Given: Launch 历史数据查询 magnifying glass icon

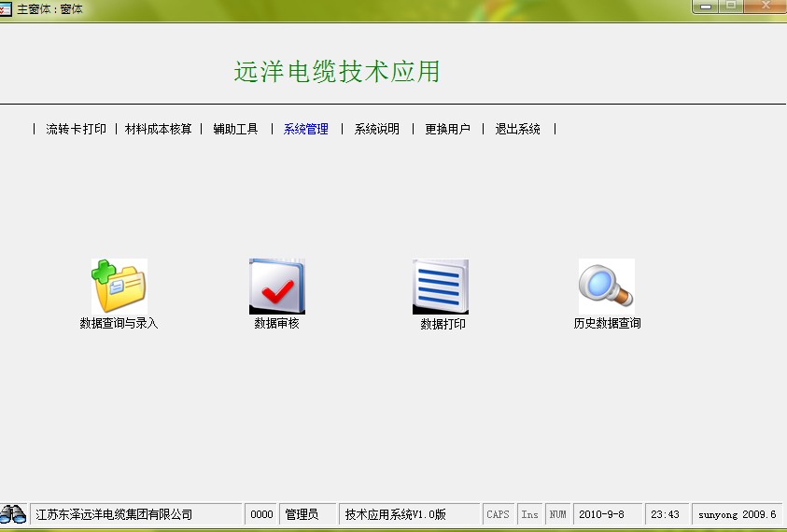Looking at the screenshot, I should 606,287.
